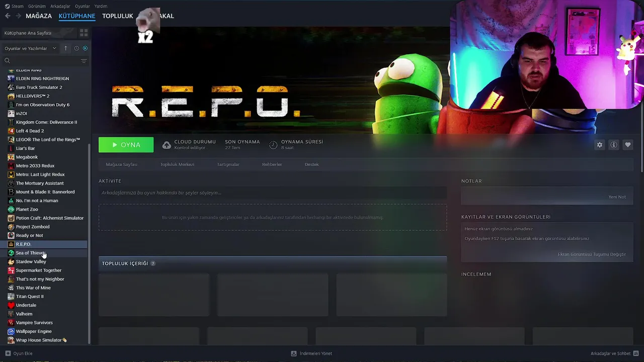Open the Destek link
This screenshot has height=362, width=644.
coord(311,164)
